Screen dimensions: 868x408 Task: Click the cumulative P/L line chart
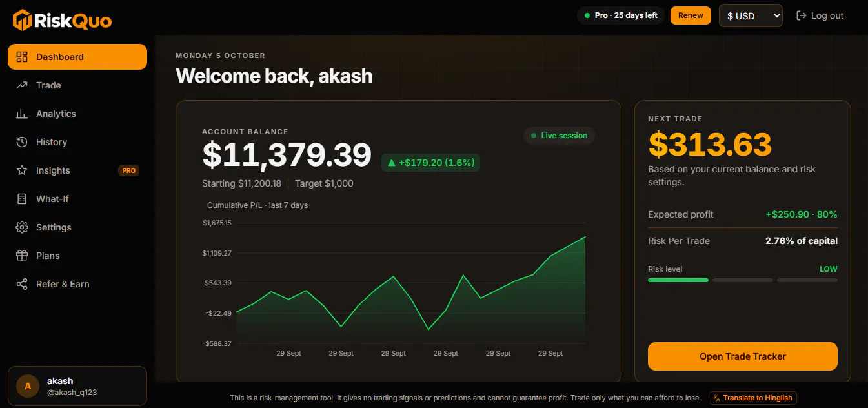click(x=411, y=284)
